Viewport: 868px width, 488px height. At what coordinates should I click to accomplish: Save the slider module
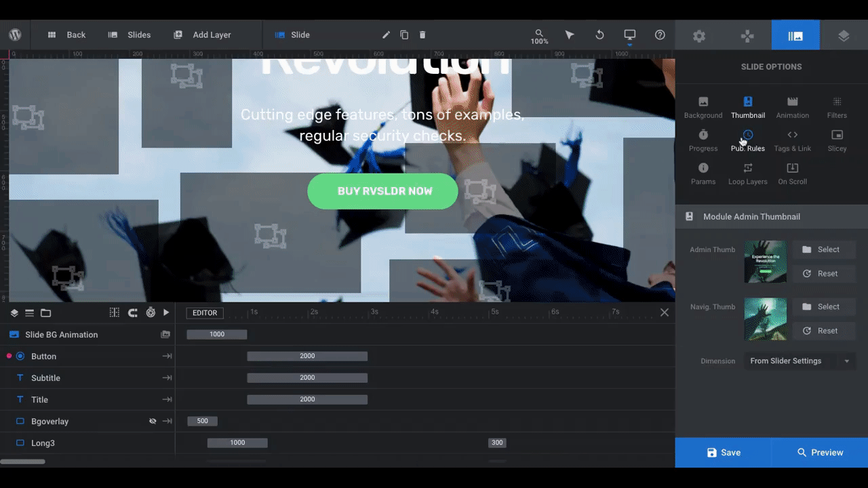[x=724, y=452]
